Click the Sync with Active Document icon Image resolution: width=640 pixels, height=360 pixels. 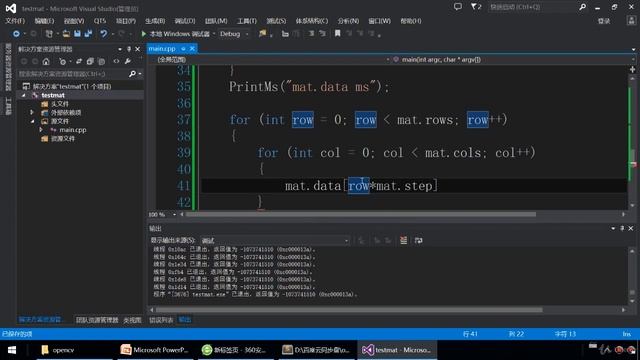(x=79, y=61)
